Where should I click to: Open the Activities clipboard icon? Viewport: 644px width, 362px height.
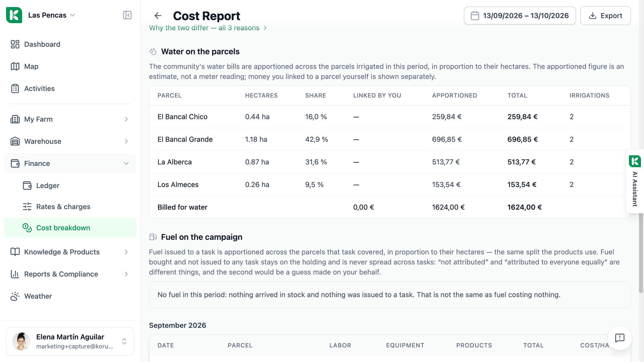pyautogui.click(x=15, y=88)
